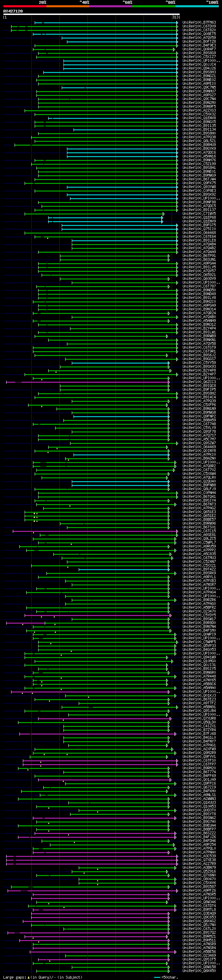Select the UniRef100_Q8W158 label

[x=199, y=967]
